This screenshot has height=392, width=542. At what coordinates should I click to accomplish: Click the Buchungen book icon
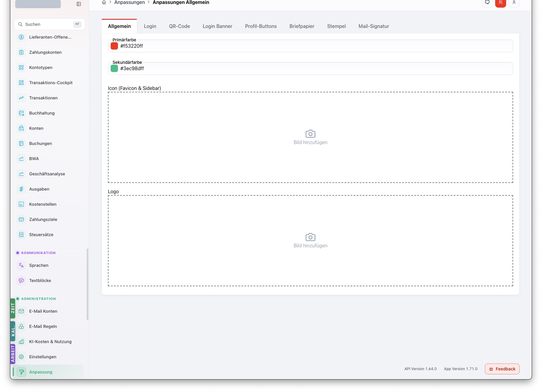pos(21,143)
